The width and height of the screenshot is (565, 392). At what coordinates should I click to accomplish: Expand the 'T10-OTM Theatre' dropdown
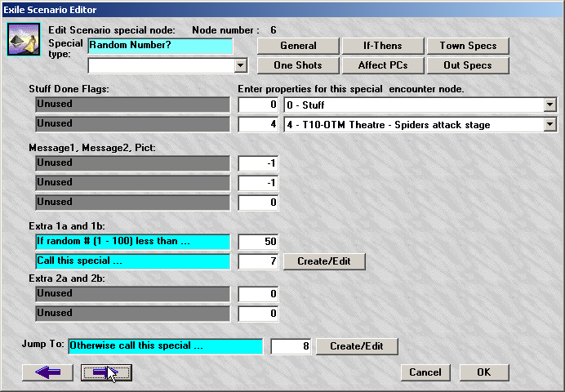click(x=549, y=124)
